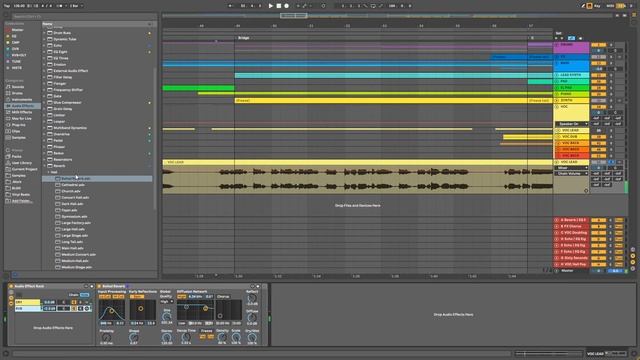Click the Stop transport button

coord(279,6)
